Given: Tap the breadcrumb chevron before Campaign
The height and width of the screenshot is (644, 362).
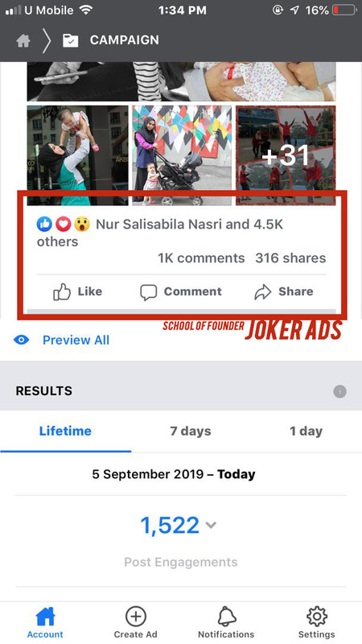Looking at the screenshot, I should click(47, 40).
